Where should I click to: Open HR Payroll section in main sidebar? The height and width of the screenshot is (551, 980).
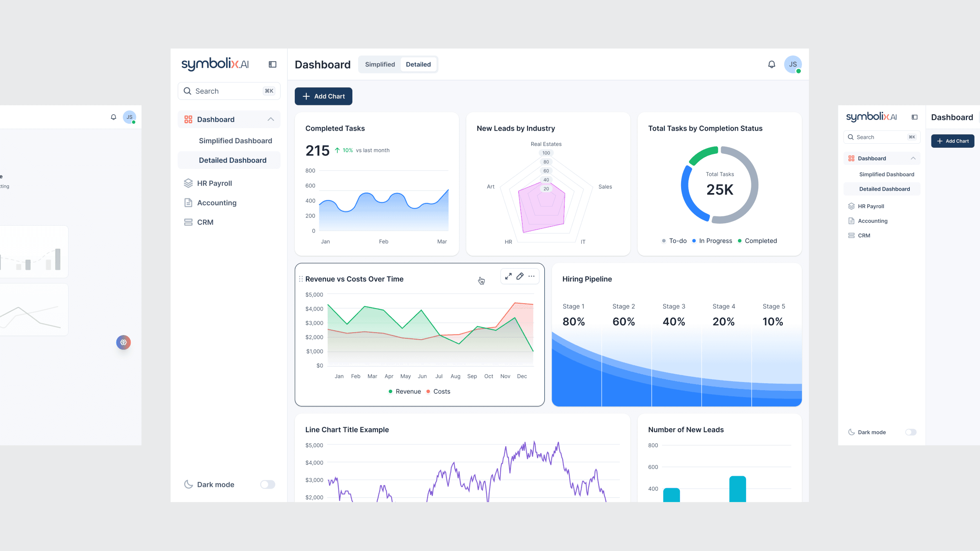point(214,183)
